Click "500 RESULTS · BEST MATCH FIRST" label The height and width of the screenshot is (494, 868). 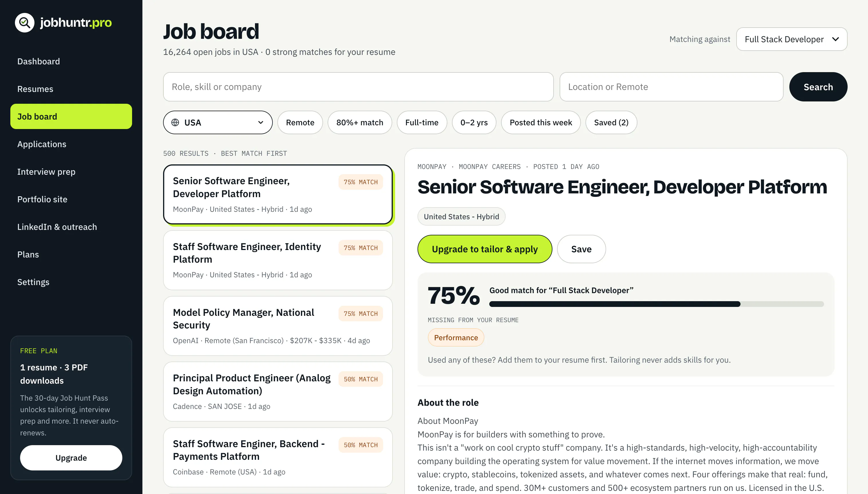pyautogui.click(x=225, y=153)
